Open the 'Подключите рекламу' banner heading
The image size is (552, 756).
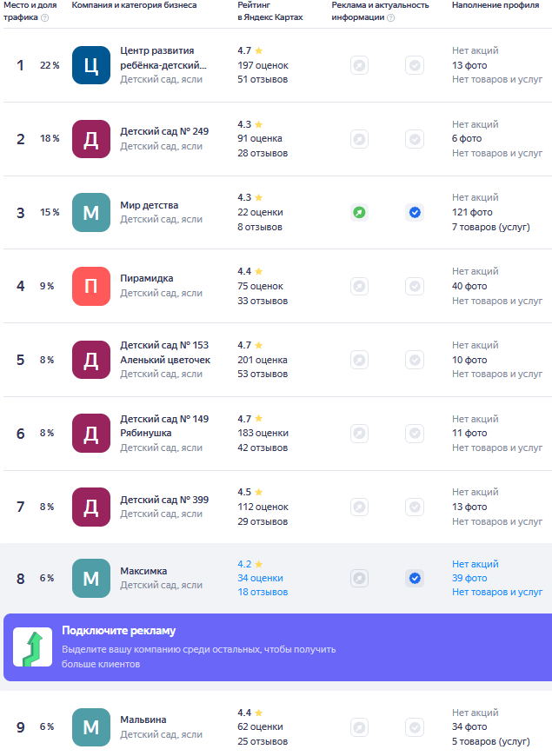119,631
